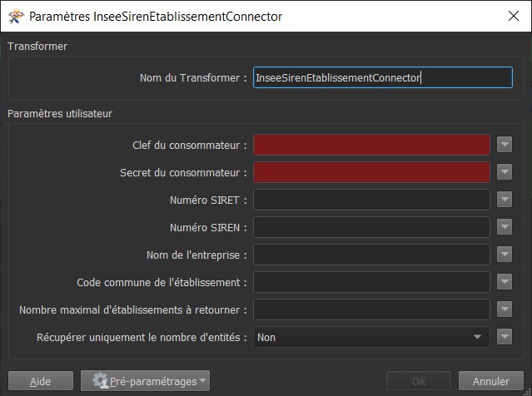Image resolution: width=532 pixels, height=396 pixels.
Task: Click the Paramètres utilisateur group label
Action: tap(60, 114)
